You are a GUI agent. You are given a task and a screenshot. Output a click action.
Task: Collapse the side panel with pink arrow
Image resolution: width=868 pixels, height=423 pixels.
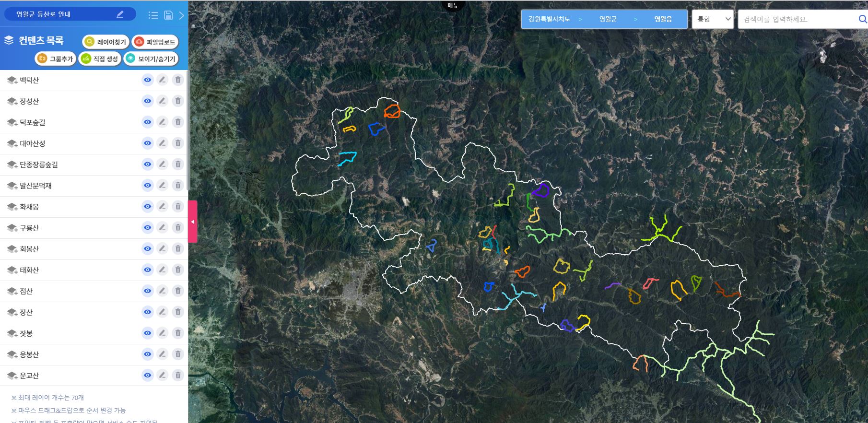click(193, 222)
